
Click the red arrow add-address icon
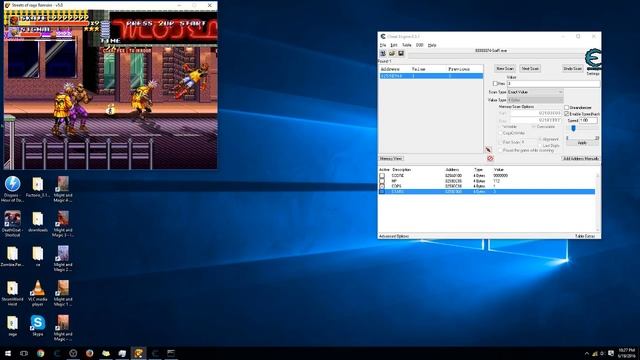tap(489, 150)
